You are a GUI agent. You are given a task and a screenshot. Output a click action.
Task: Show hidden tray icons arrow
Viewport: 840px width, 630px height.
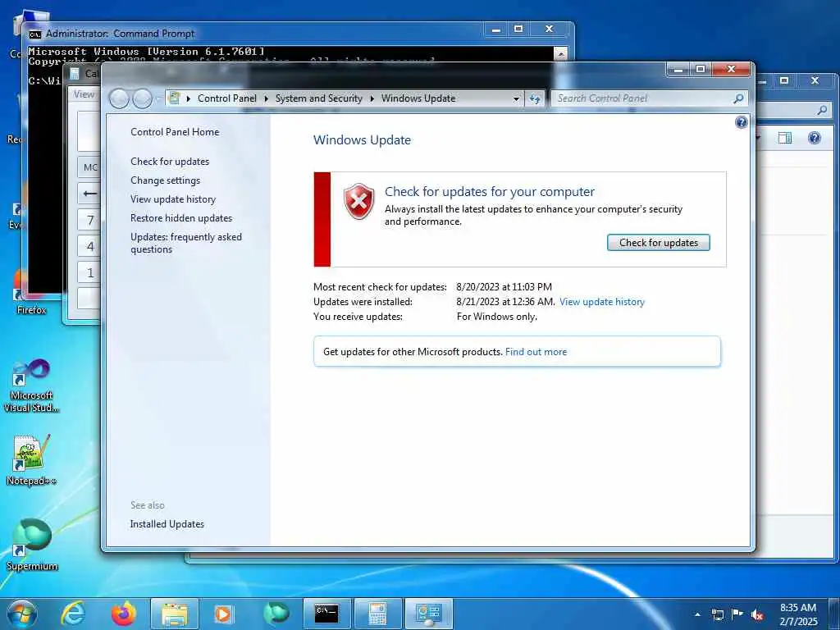point(697,614)
